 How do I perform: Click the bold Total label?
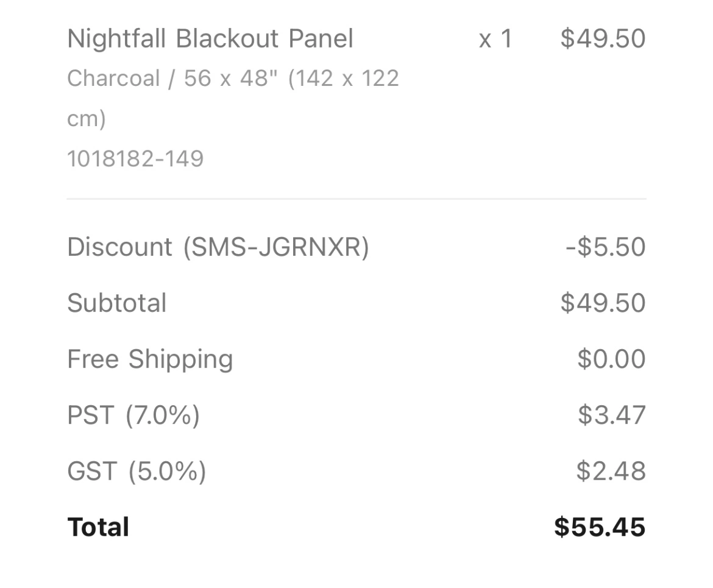(x=98, y=527)
